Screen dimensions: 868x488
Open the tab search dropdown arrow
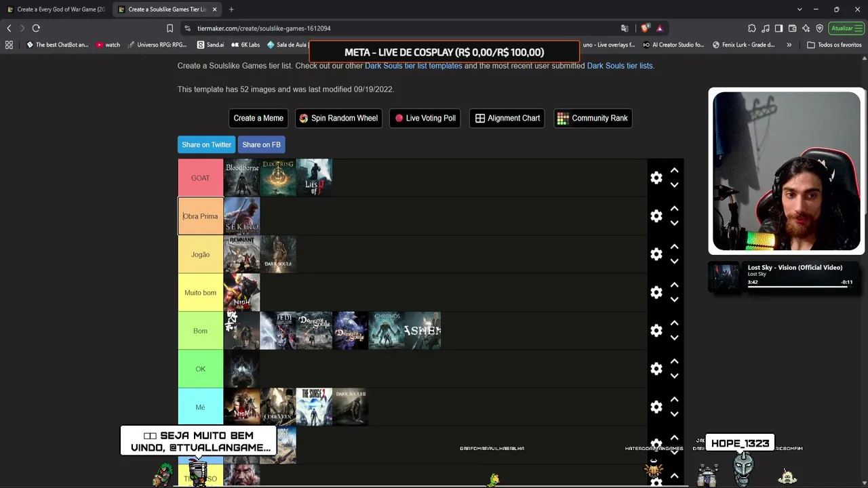point(800,9)
